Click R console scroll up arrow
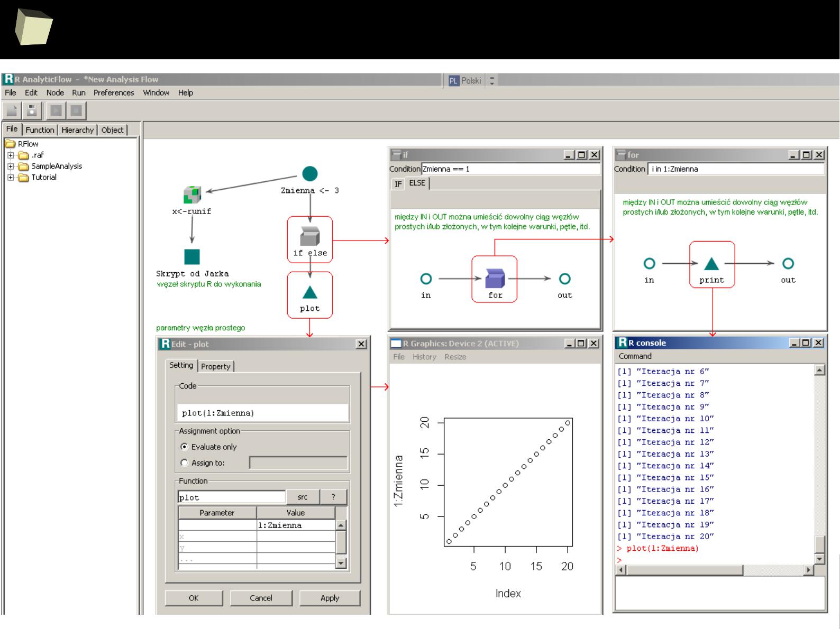 point(819,370)
